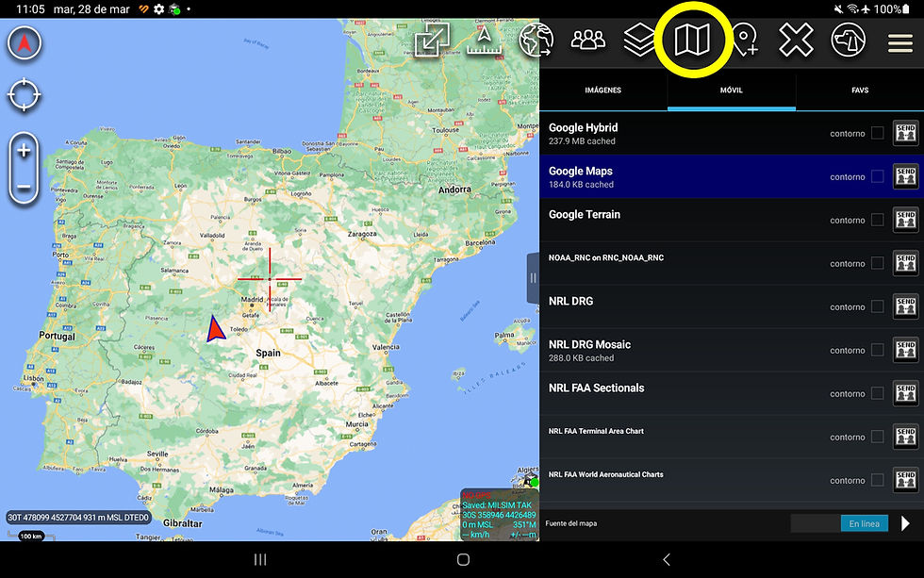Select NRL FAA Terminal Area Chart
This screenshot has width=924, height=578.
click(x=732, y=437)
